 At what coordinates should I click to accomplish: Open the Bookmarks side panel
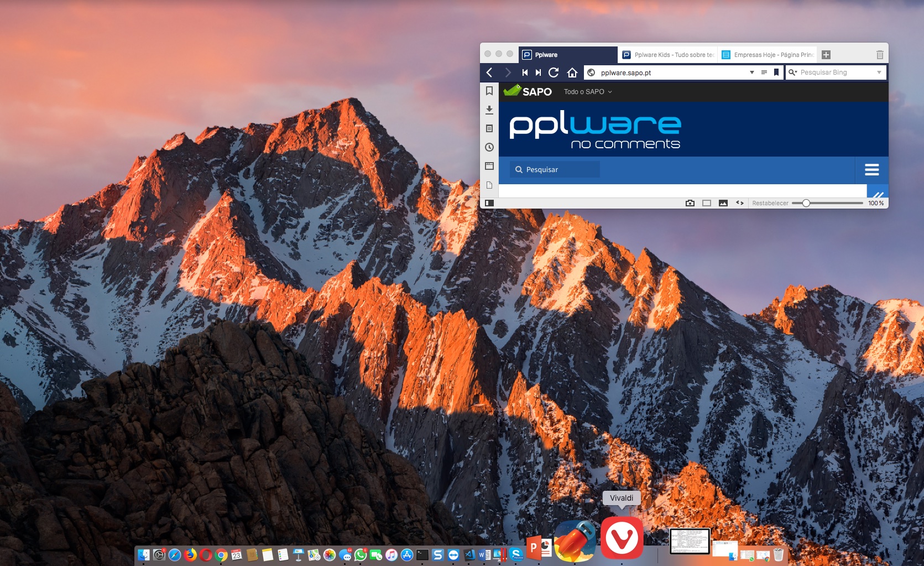(x=489, y=91)
